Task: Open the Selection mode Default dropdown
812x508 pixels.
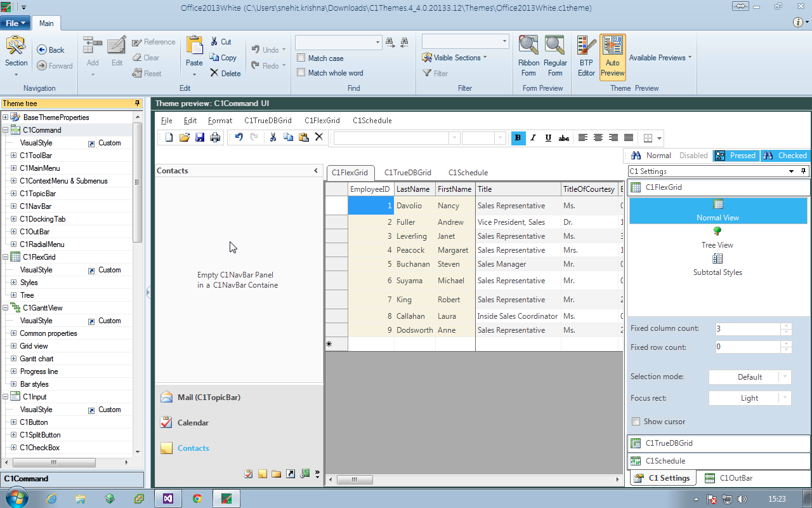Action: click(785, 377)
